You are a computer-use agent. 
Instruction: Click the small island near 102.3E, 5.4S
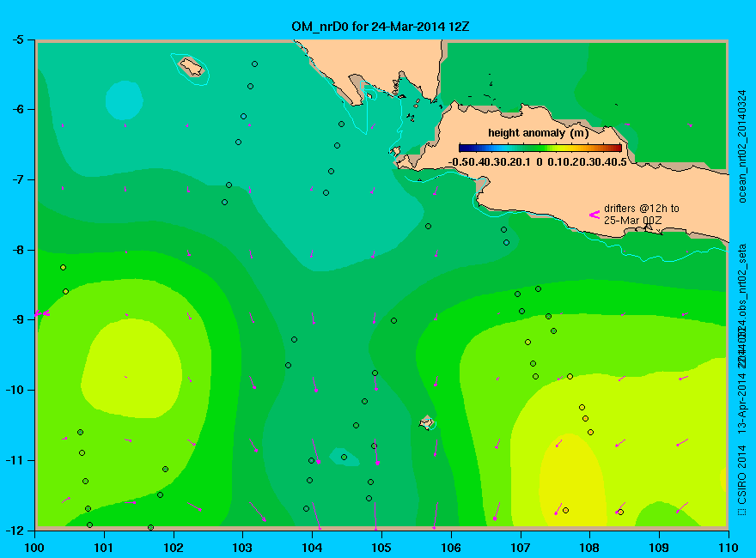tap(192, 67)
